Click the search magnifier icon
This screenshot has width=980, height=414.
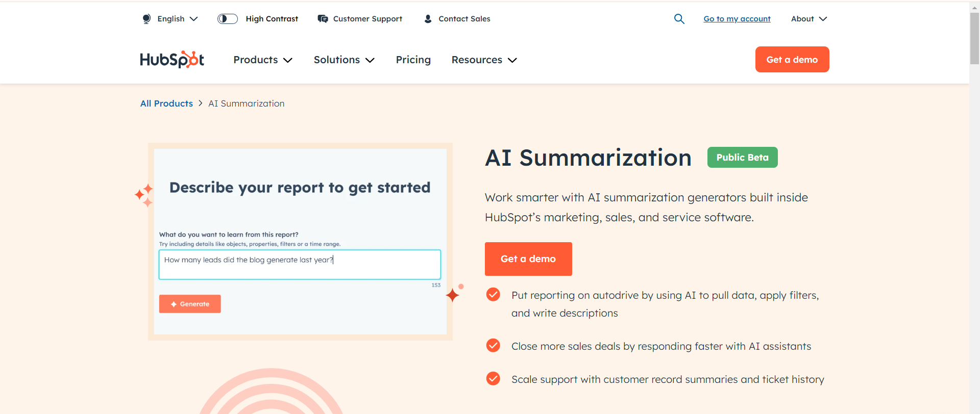(x=679, y=19)
